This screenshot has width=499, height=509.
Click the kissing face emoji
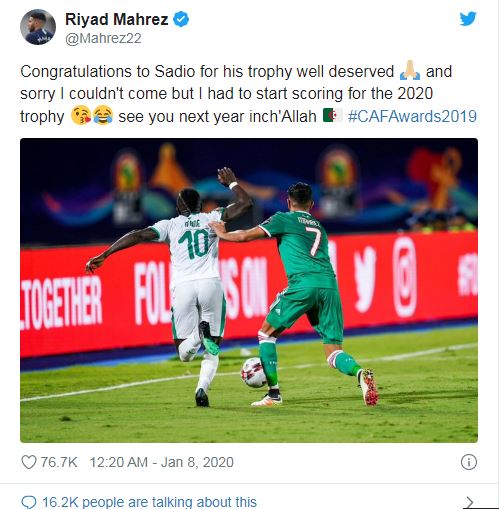click(x=81, y=115)
